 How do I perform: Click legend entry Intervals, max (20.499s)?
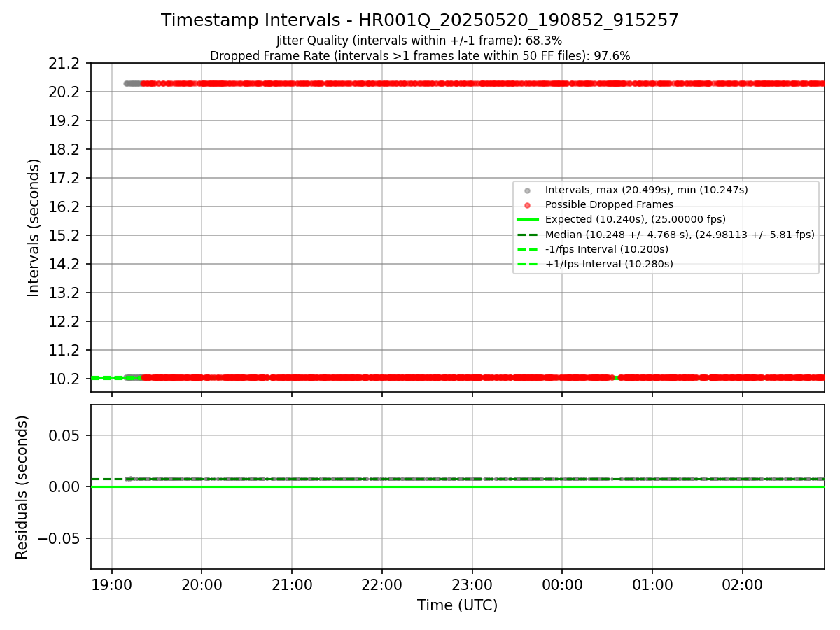point(646,190)
